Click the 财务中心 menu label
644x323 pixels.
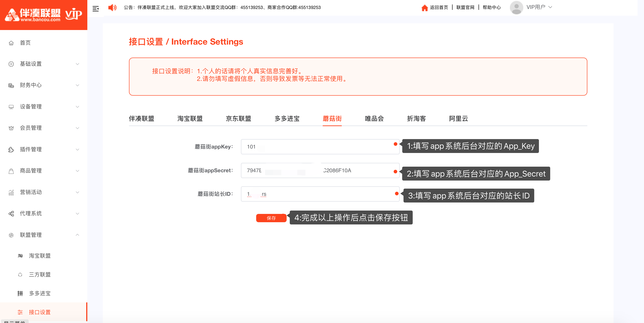pyautogui.click(x=31, y=85)
